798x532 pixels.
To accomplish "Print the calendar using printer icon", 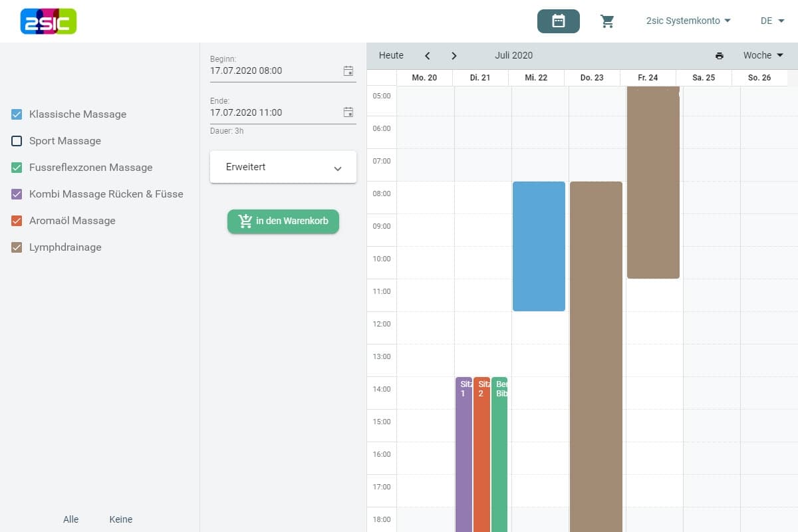I will tap(719, 56).
